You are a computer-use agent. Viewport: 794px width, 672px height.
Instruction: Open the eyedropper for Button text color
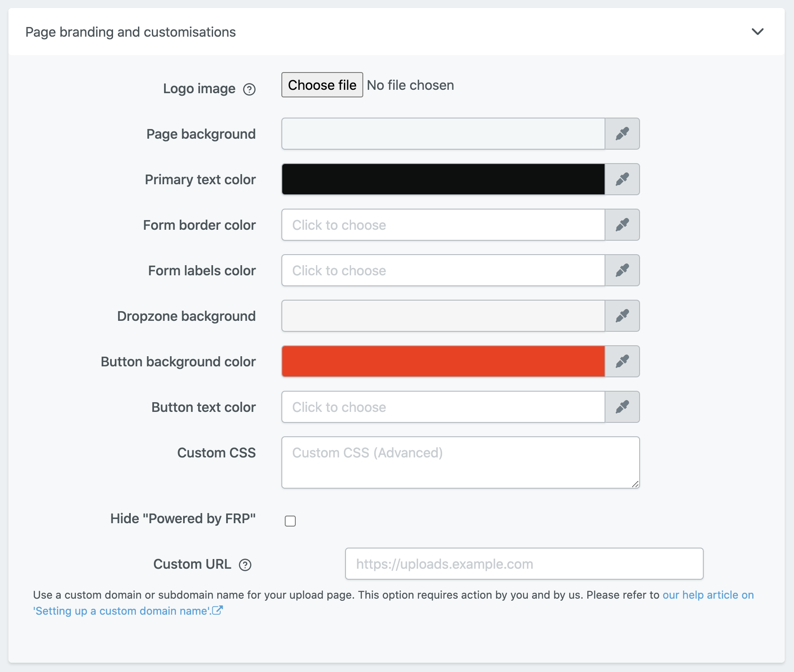pyautogui.click(x=622, y=407)
